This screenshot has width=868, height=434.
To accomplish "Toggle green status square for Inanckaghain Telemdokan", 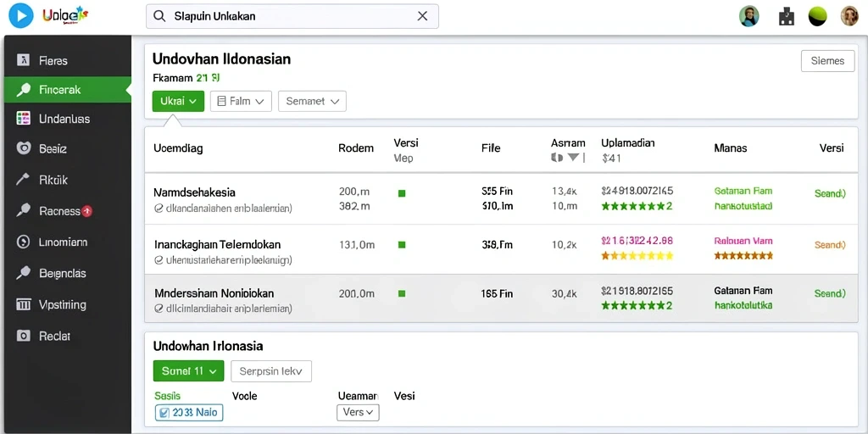I will 402,244.
